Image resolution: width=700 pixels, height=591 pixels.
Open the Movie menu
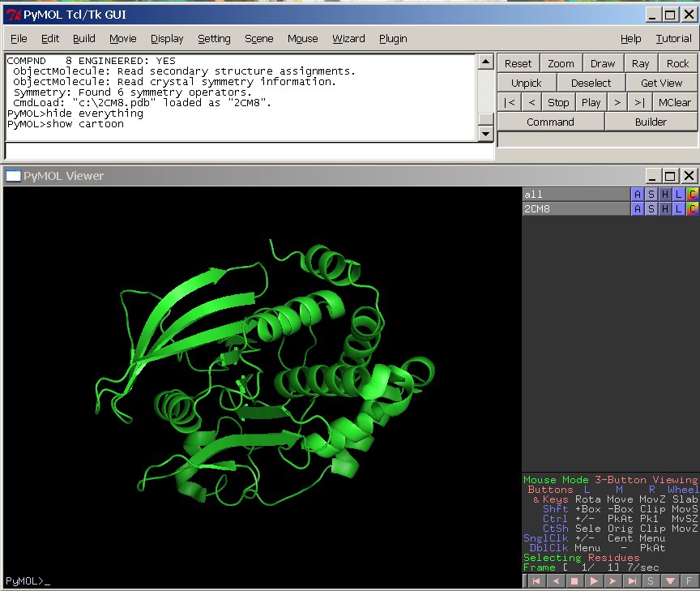coord(123,39)
